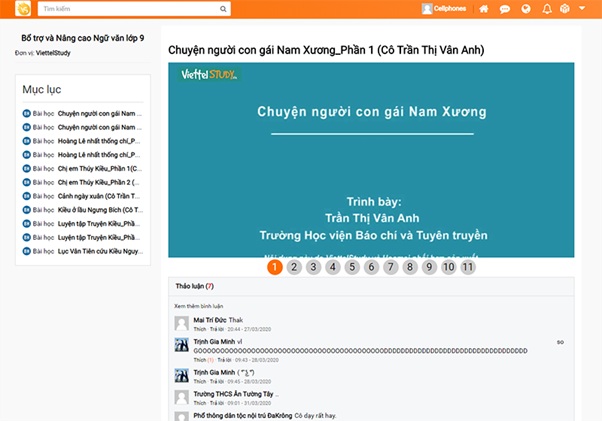Open the notifications bell
Image resolution: width=602 pixels, height=421 pixels.
(547, 9)
